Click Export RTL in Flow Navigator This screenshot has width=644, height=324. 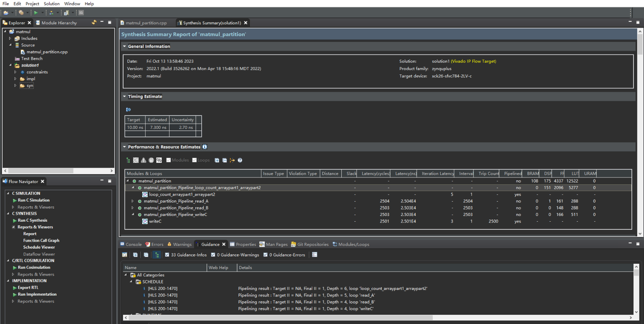click(28, 287)
